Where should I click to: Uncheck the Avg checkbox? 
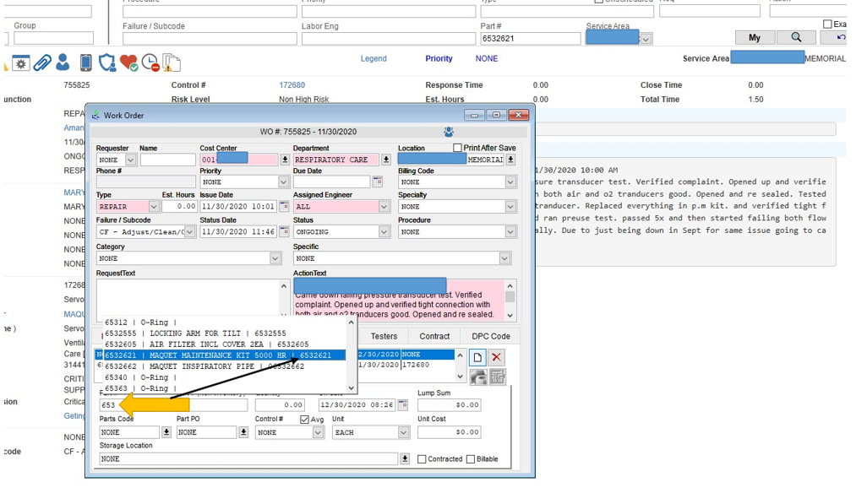point(305,420)
